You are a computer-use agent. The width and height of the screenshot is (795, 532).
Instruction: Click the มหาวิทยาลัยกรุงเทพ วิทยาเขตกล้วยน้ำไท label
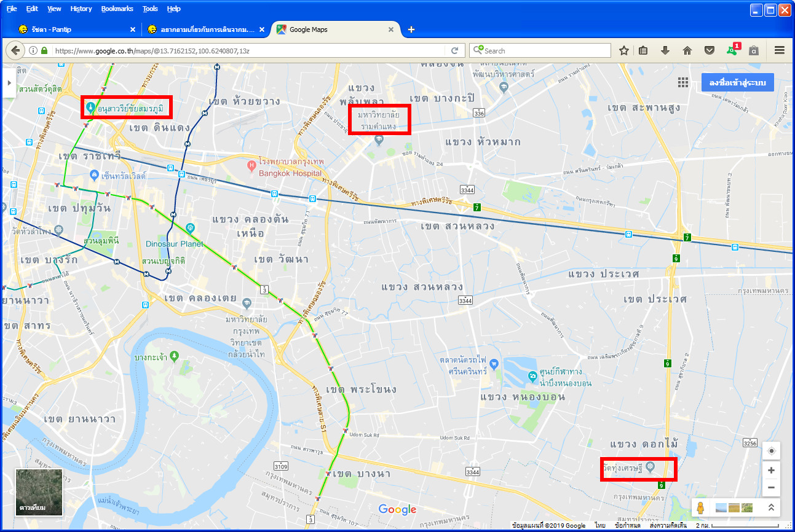click(x=245, y=337)
